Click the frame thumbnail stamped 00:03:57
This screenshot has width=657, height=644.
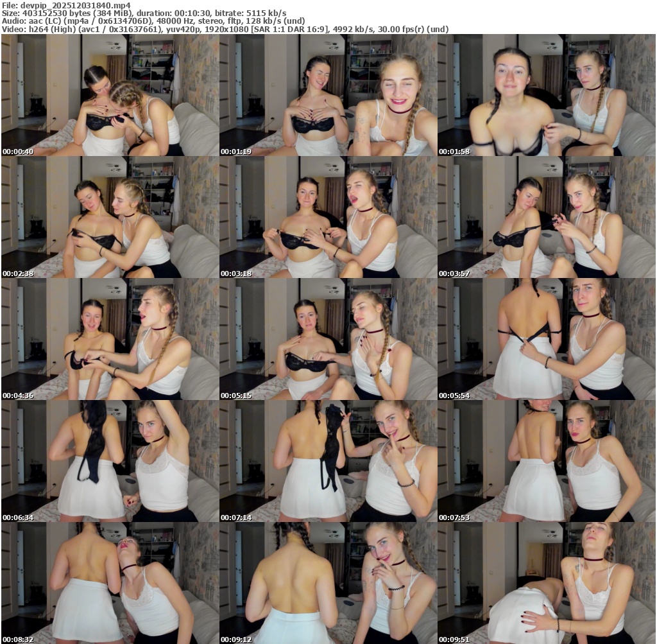coord(547,217)
